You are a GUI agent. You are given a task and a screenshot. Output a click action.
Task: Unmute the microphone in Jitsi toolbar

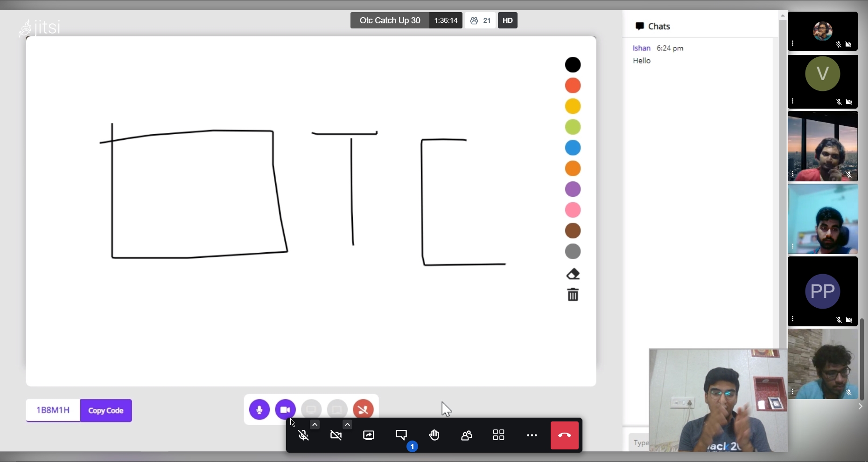coord(304,436)
